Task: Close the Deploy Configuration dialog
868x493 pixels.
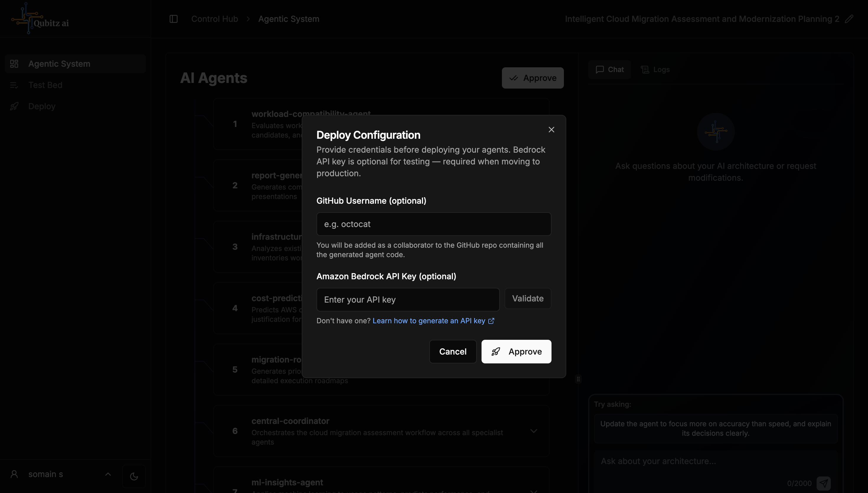Action: [x=551, y=130]
